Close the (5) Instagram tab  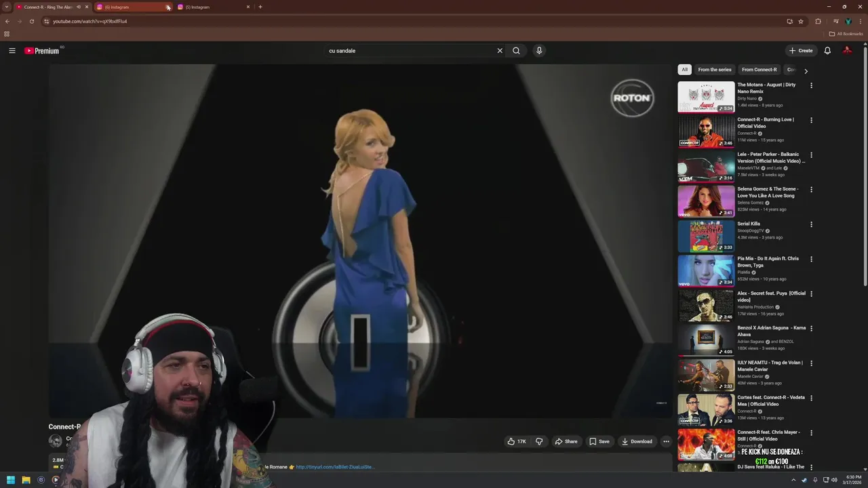(248, 7)
